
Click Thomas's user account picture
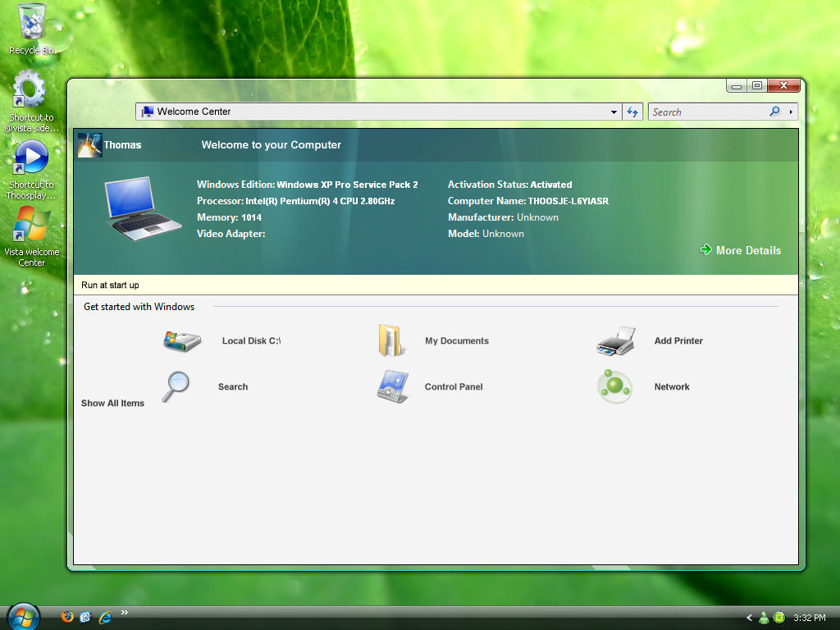[89, 144]
